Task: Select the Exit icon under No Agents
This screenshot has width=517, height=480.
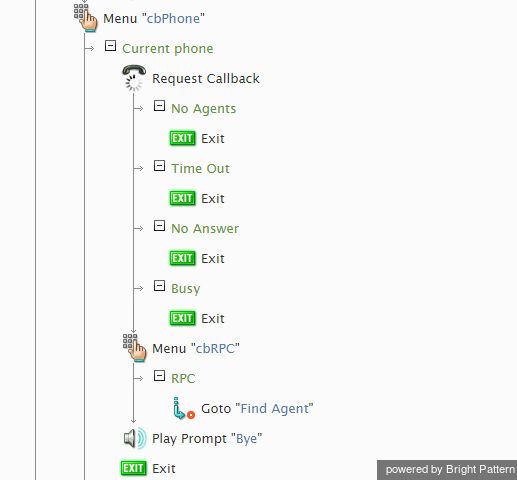Action: [182, 138]
